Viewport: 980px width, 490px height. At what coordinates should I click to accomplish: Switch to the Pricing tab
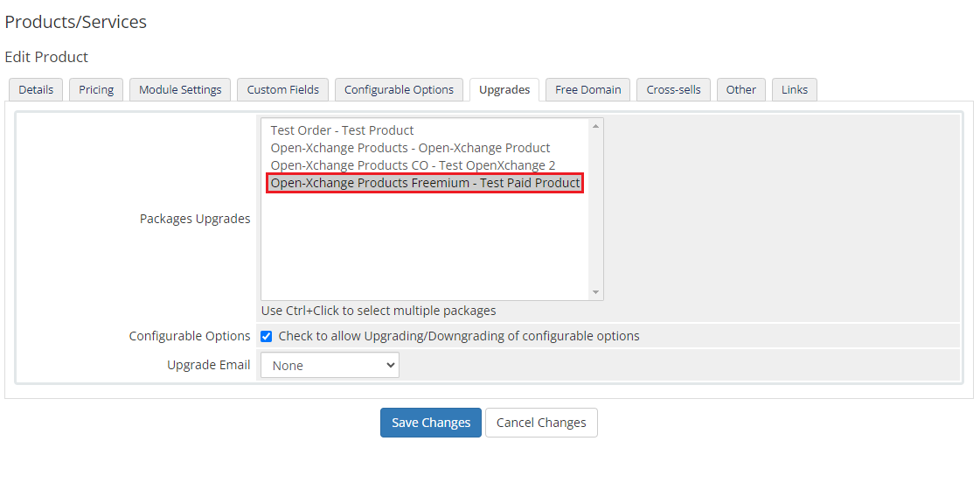[x=96, y=89]
